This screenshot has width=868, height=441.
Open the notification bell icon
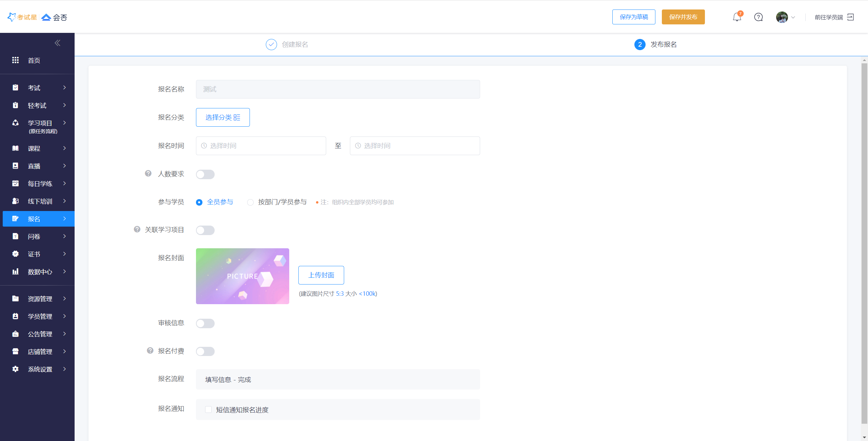737,17
